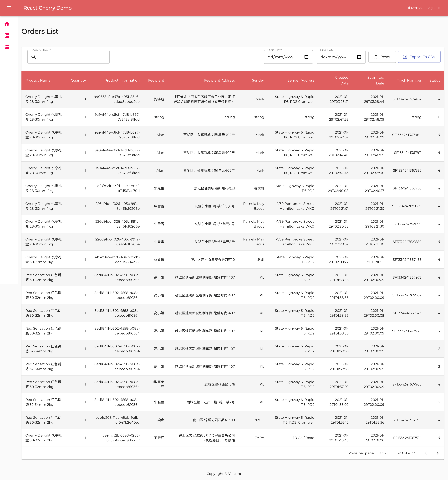
Task: Open the hamburger navigation menu
Action: pyautogui.click(x=9, y=8)
